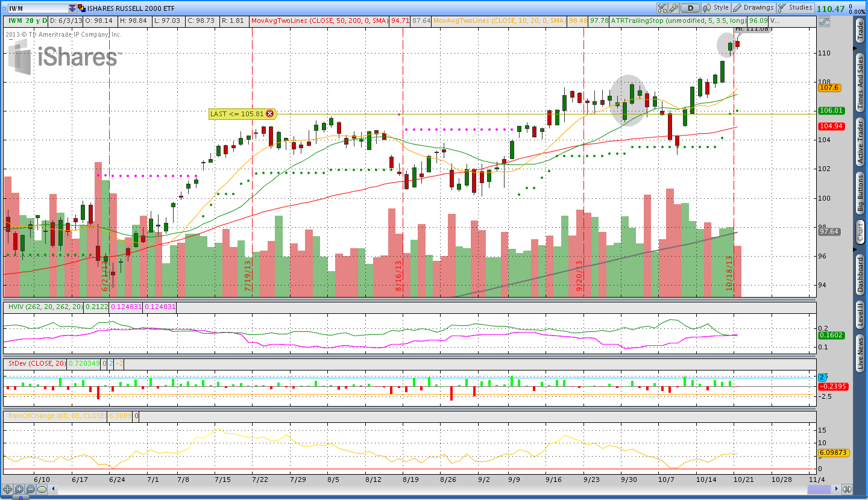Click the green oval reset zoom icon
This screenshot has height=500, width=868.
point(42,489)
